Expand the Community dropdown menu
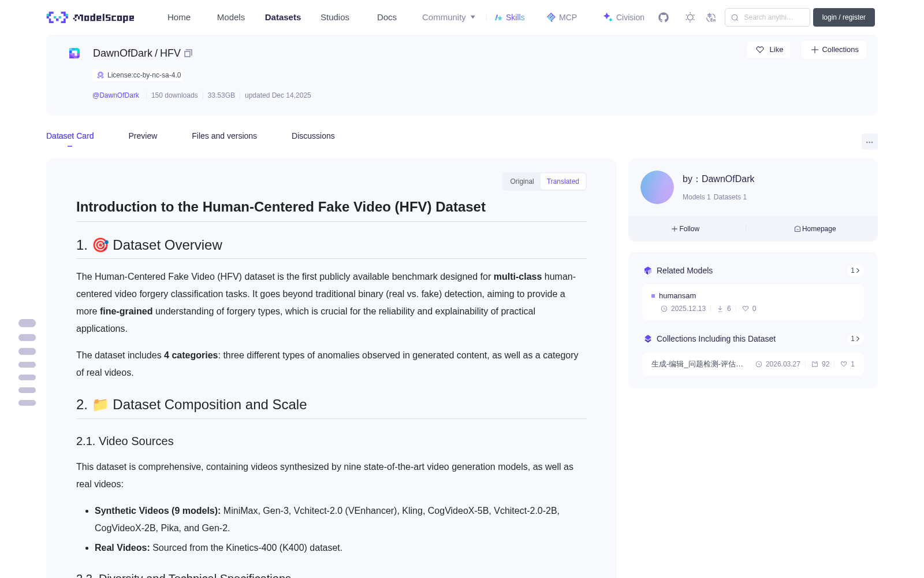Viewport: 924px width, 578px height. click(x=449, y=17)
